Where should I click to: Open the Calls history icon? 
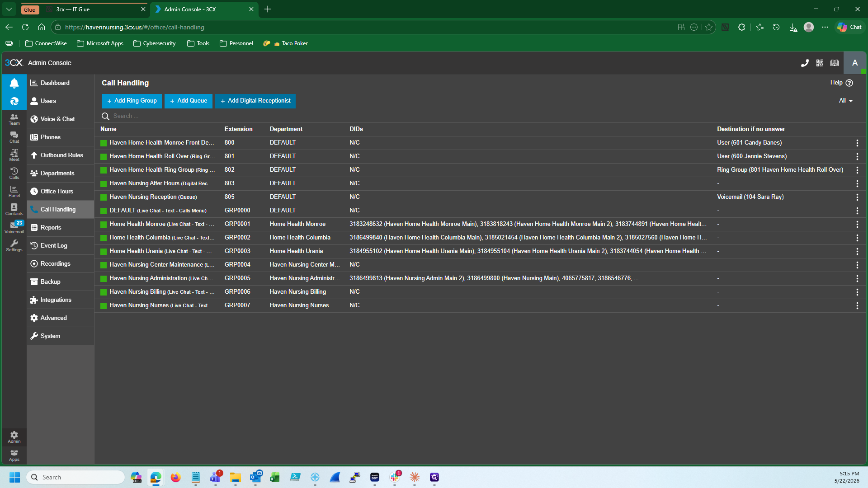tap(14, 173)
